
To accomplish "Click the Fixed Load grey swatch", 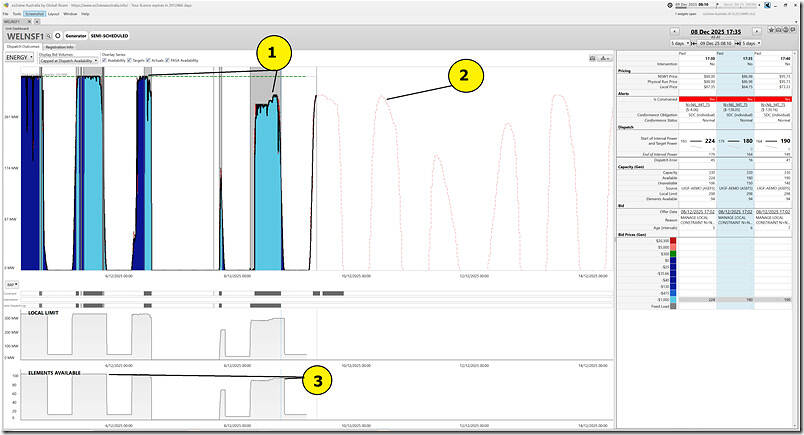I will [673, 306].
